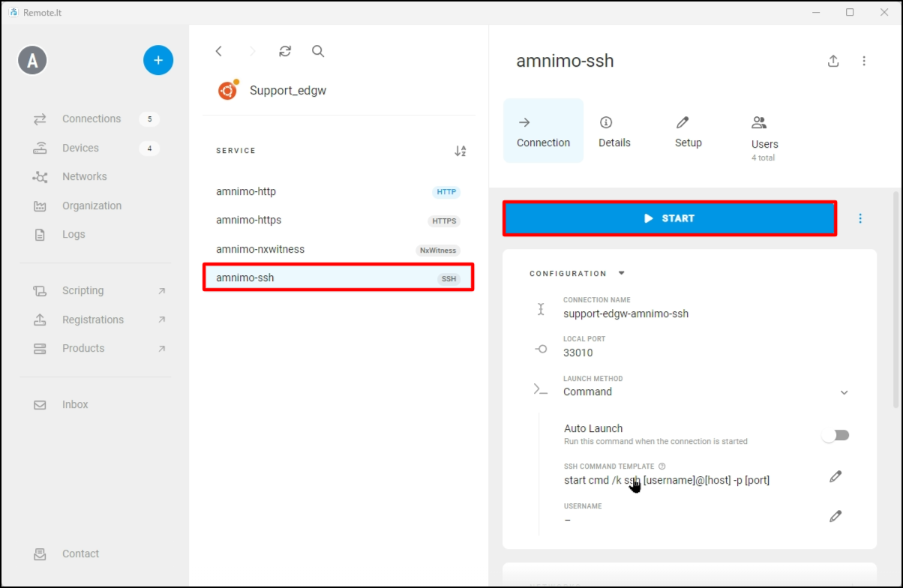Click the local port value 33010

pos(578,352)
